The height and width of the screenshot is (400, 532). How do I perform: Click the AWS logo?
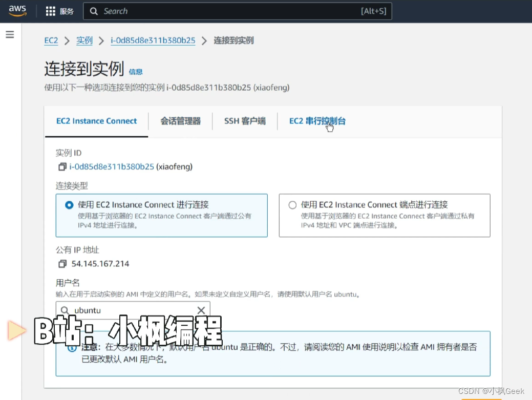17,10
